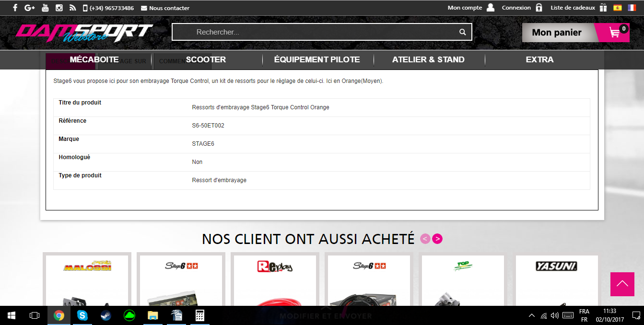Click the search magnifier icon
The height and width of the screenshot is (325, 644).
[x=462, y=32]
